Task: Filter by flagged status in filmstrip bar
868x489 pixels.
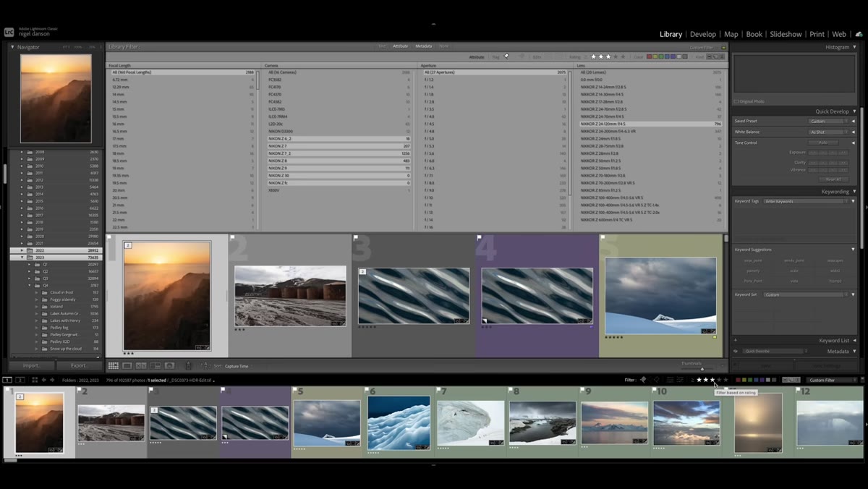Action: click(643, 380)
